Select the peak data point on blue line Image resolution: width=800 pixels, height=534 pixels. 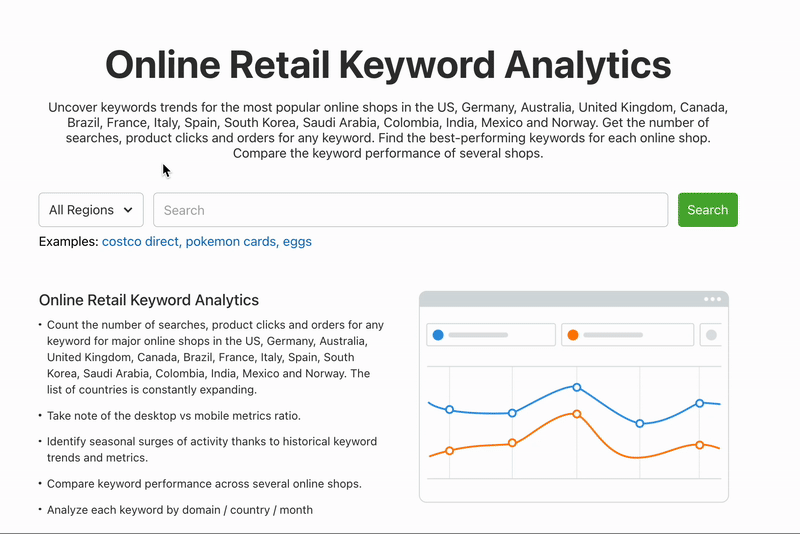577,386
